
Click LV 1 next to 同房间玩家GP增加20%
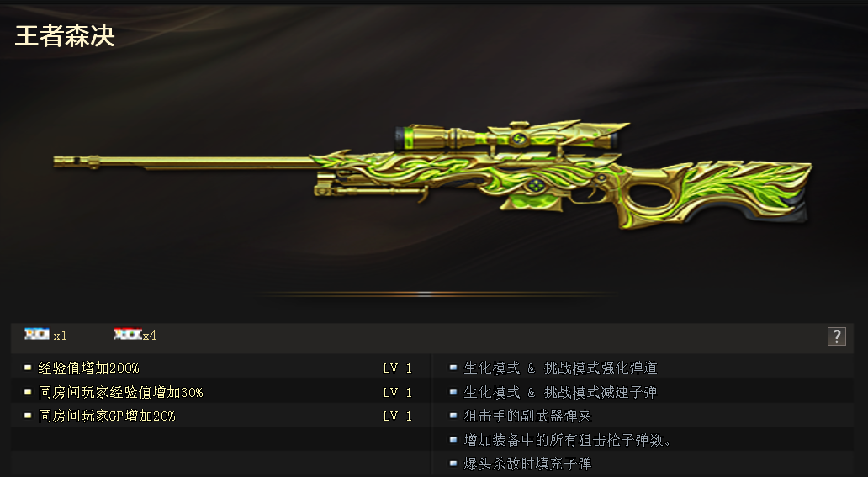[398, 416]
